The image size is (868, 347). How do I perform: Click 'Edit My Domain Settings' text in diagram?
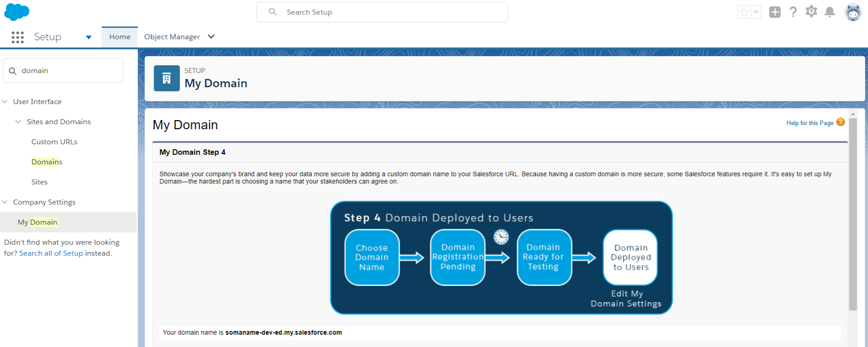point(626,299)
